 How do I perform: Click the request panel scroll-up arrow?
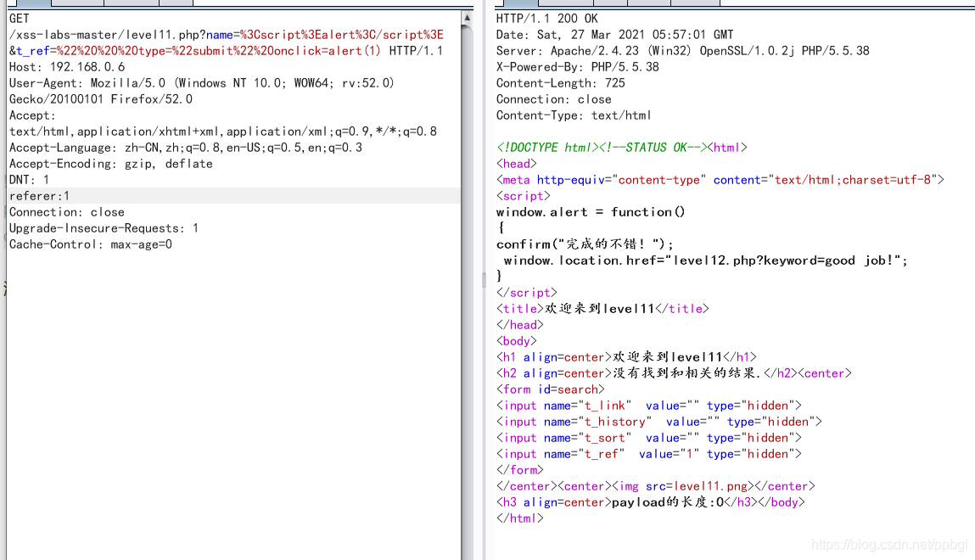pos(467,18)
